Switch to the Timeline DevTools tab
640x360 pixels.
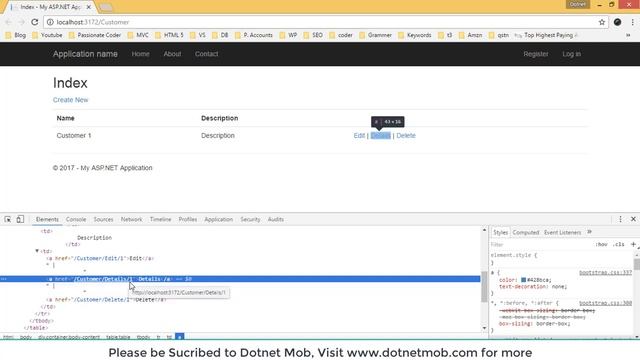point(160,219)
